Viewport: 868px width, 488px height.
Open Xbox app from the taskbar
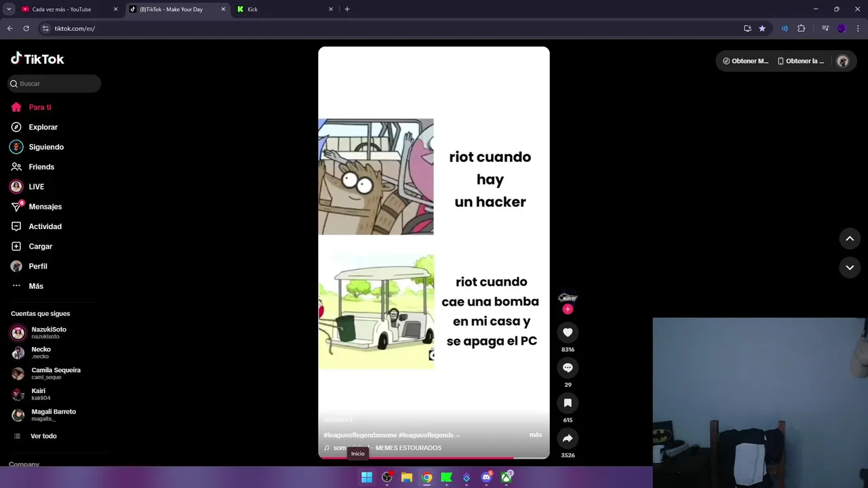pos(507,477)
